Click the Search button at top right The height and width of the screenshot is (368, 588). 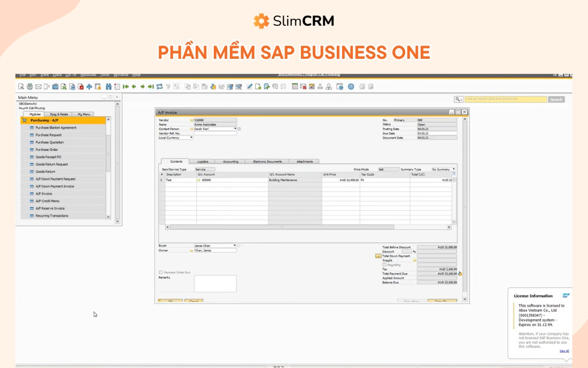(557, 99)
